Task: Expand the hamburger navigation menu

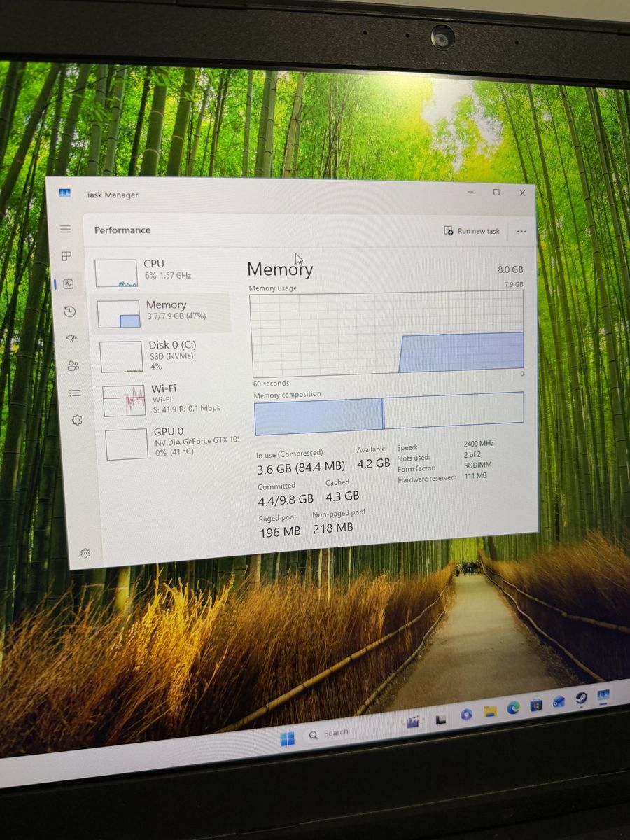Action: (x=65, y=229)
